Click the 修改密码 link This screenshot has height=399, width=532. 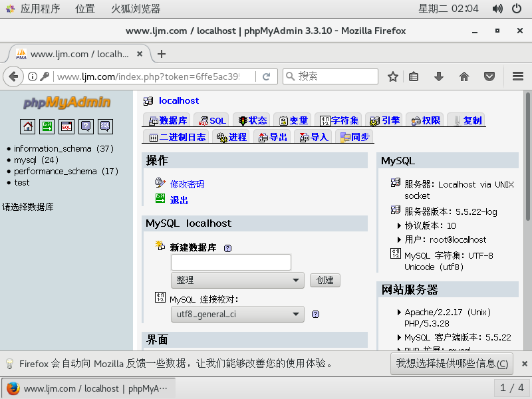[x=187, y=184]
